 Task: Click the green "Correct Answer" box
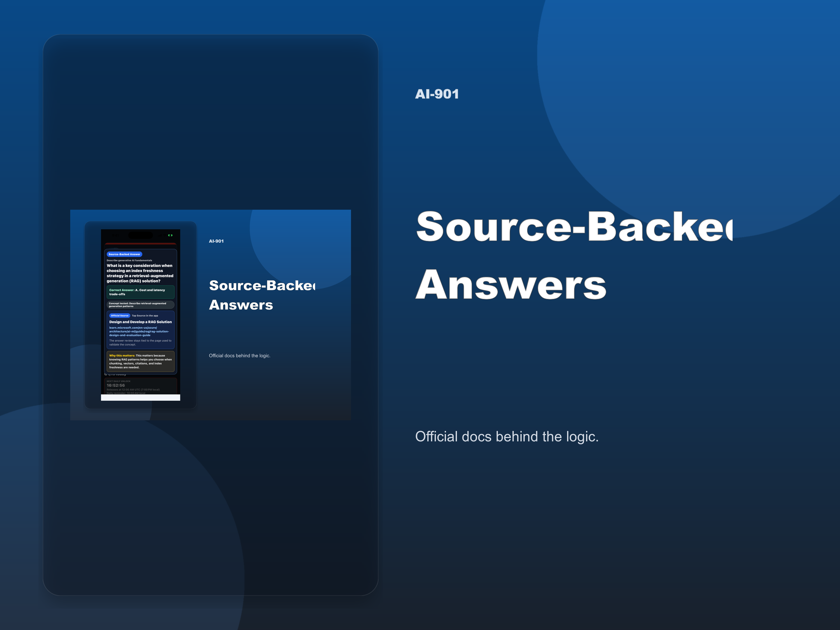pos(140,292)
